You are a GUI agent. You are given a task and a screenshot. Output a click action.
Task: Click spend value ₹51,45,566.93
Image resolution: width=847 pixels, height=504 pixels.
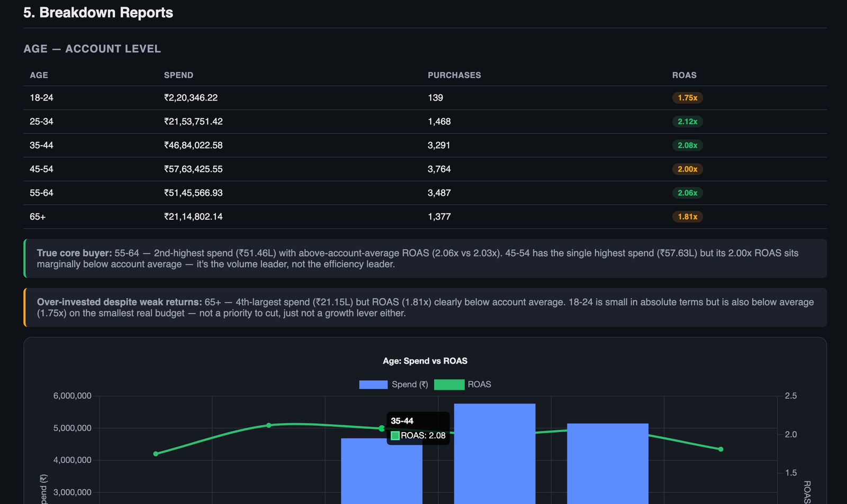pos(193,193)
